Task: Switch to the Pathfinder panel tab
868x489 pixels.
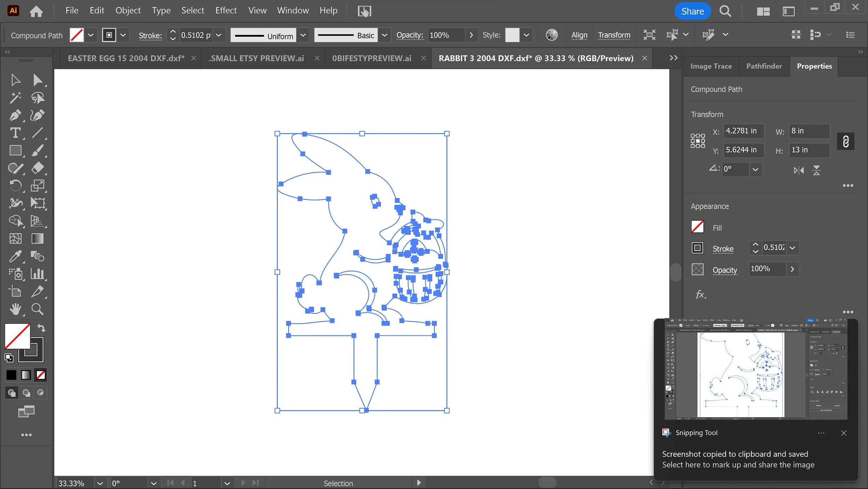Action: [x=764, y=66]
